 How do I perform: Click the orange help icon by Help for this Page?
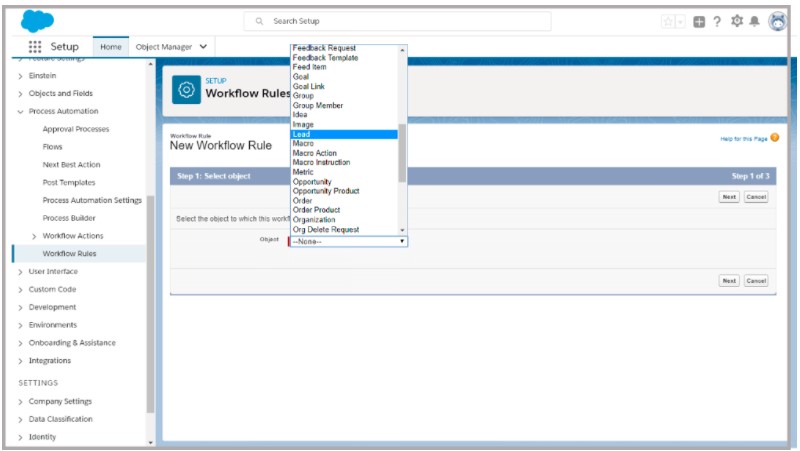point(774,138)
